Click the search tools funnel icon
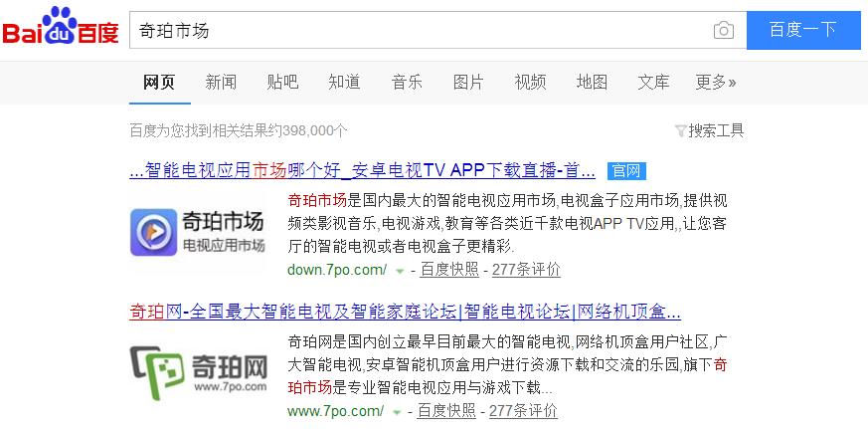The width and height of the screenshot is (868, 429). (x=680, y=130)
